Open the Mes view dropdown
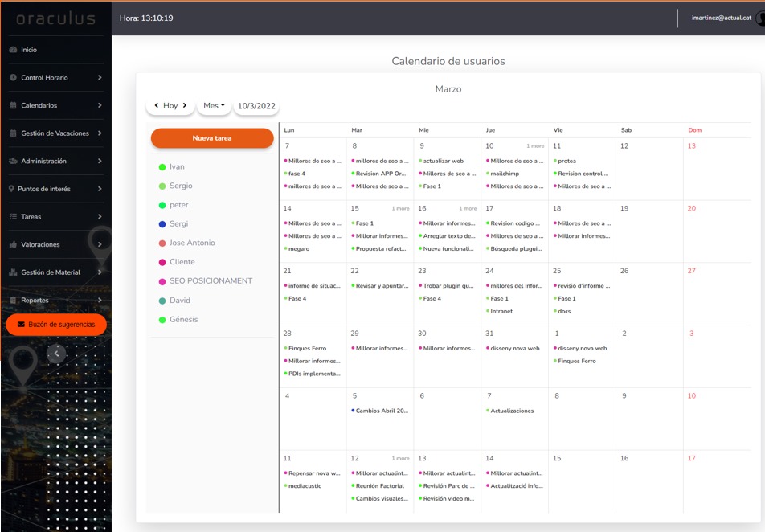765x532 pixels. (214, 105)
